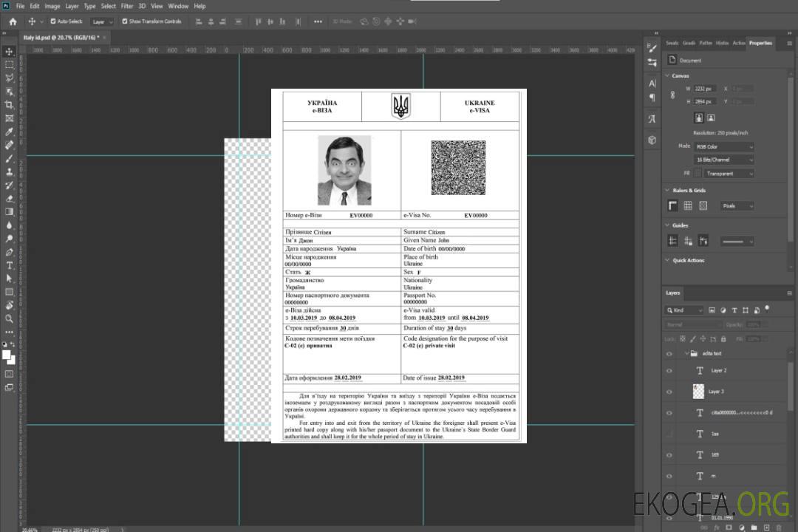Select the Rectangle shape tool

9,292
